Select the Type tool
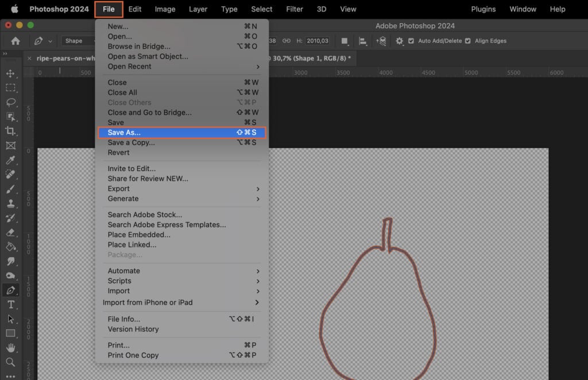588x380 pixels. point(10,305)
